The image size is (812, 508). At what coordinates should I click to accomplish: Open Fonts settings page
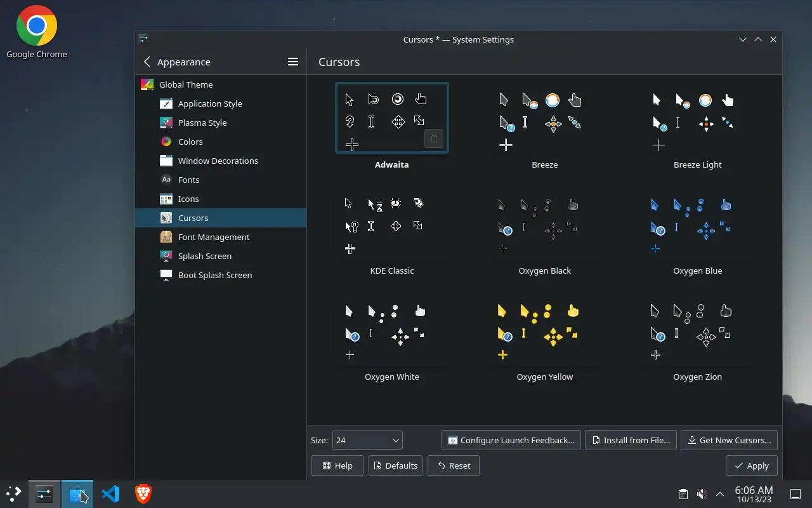click(x=221, y=180)
